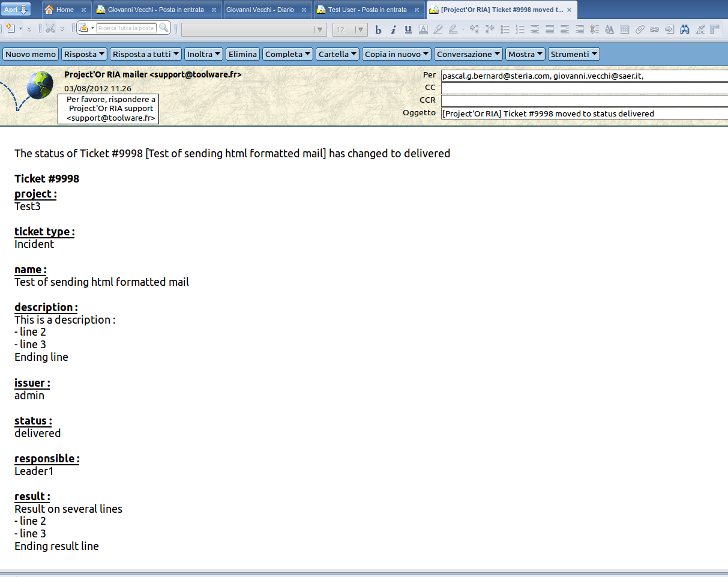Open the font size 12 combo box
Image resolution: width=728 pixels, height=577 pixels.
tap(350, 29)
